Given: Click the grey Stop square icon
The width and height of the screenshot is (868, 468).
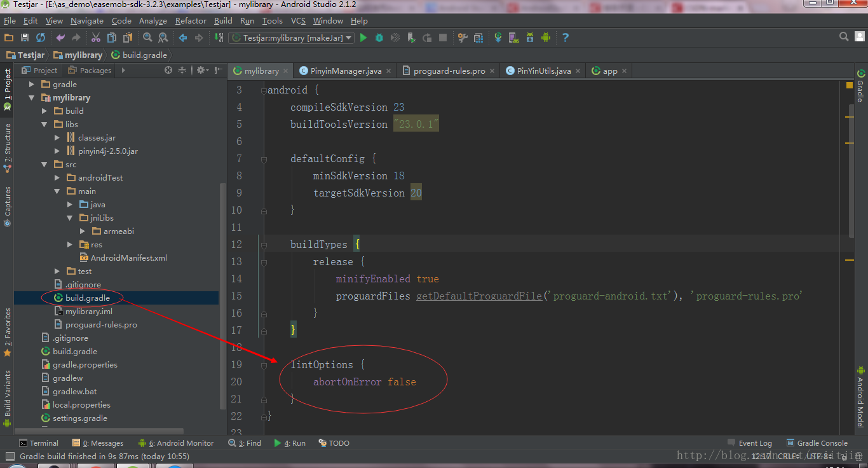Looking at the screenshot, I should coord(443,38).
